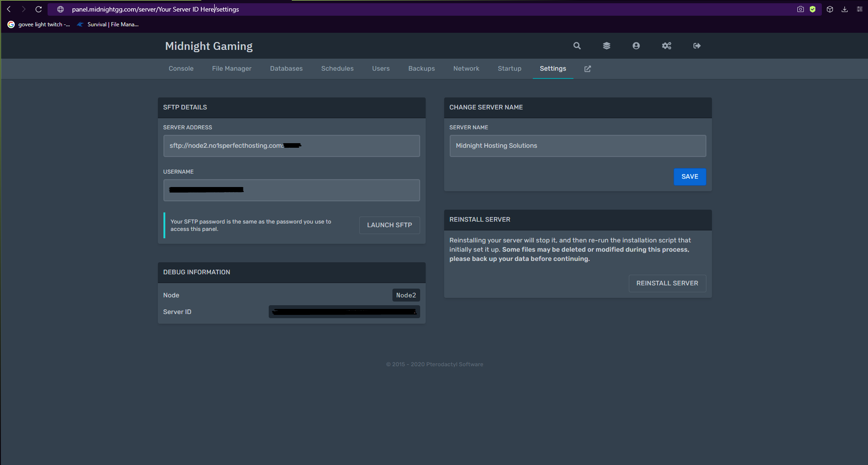Click the sign out icon

point(697,46)
